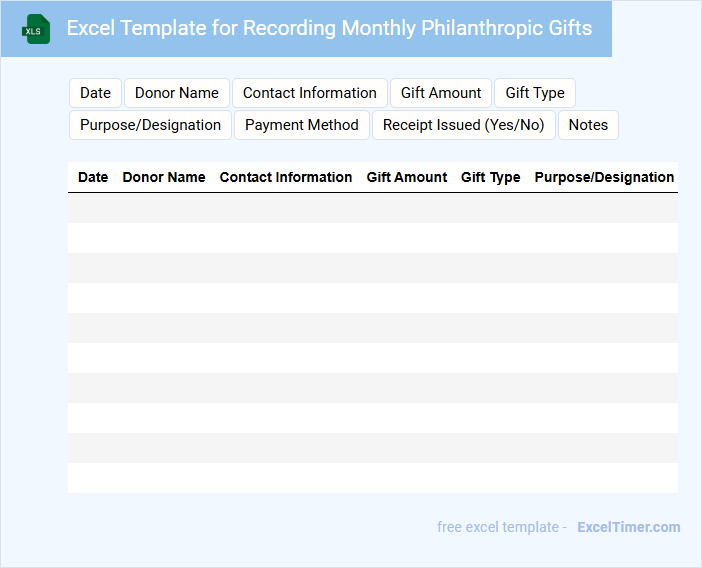Click the Purpose/Designation column header
Screen dimensions: 702x568
point(604,177)
